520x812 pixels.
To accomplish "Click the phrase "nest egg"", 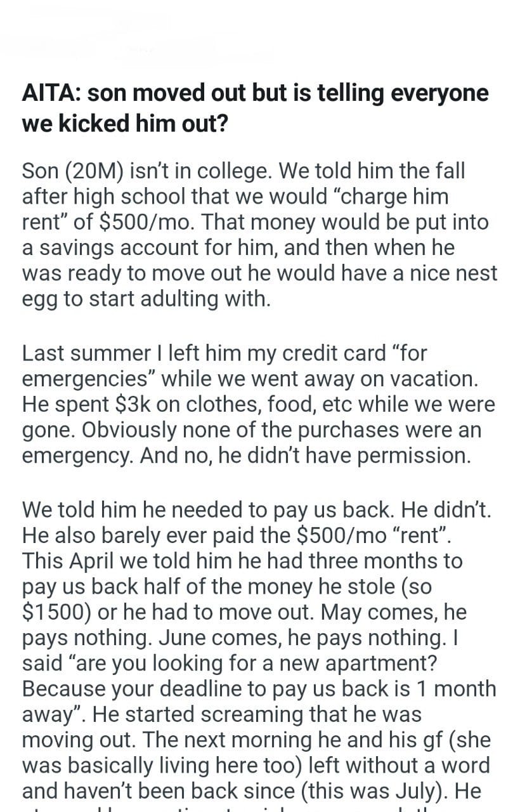I will click(470, 274).
